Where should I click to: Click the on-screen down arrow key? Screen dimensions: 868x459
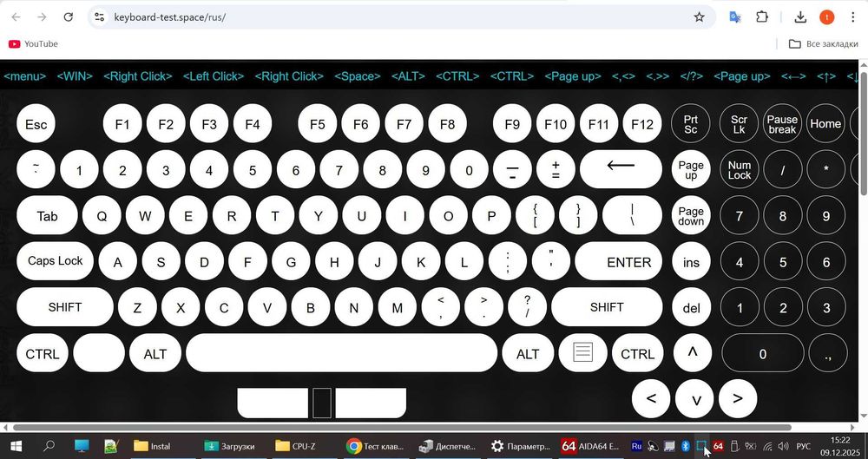pos(694,398)
